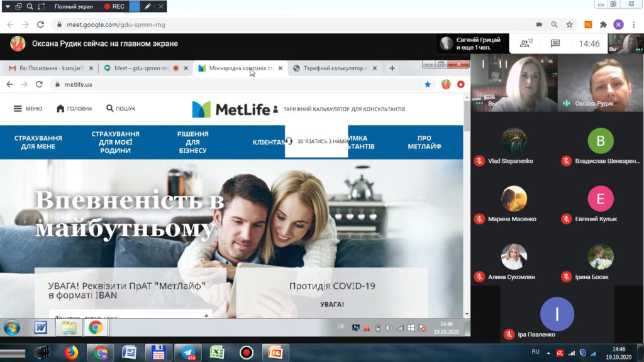The image size is (644, 362).
Task: Select the pencil draw tool in recorder bar
Action: point(147,6)
